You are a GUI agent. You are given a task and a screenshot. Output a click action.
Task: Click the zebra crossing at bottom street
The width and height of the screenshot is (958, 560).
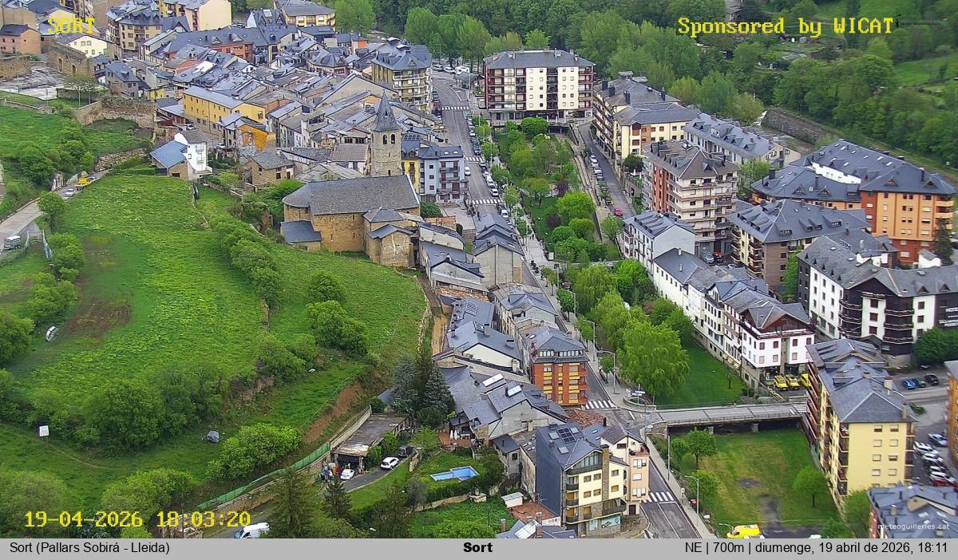(659, 497)
